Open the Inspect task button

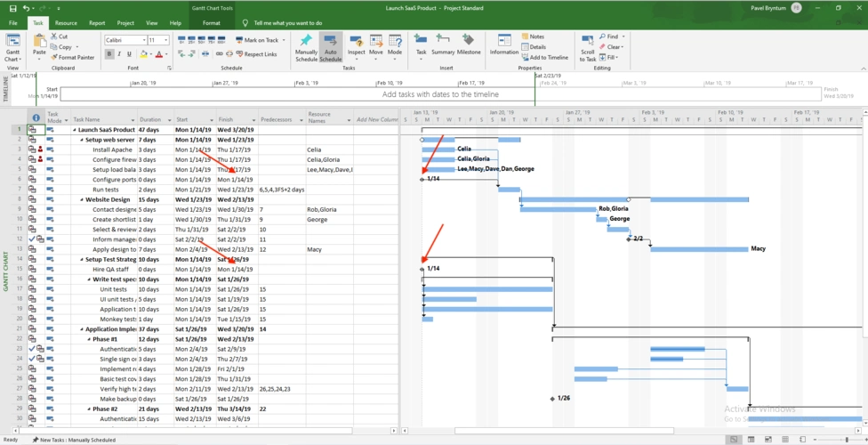(x=356, y=46)
